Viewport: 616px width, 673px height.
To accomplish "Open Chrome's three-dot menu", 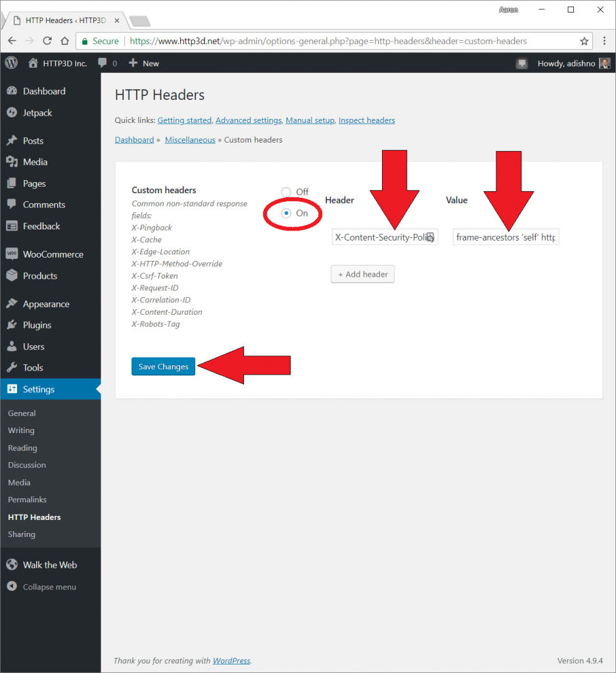I will click(604, 41).
